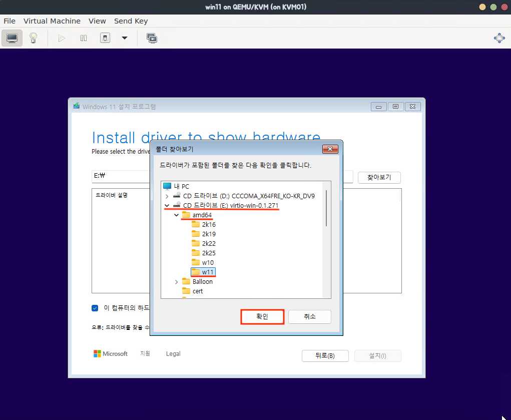
Task: Click the yellow minimize button of virt-manager
Action: (482, 7)
